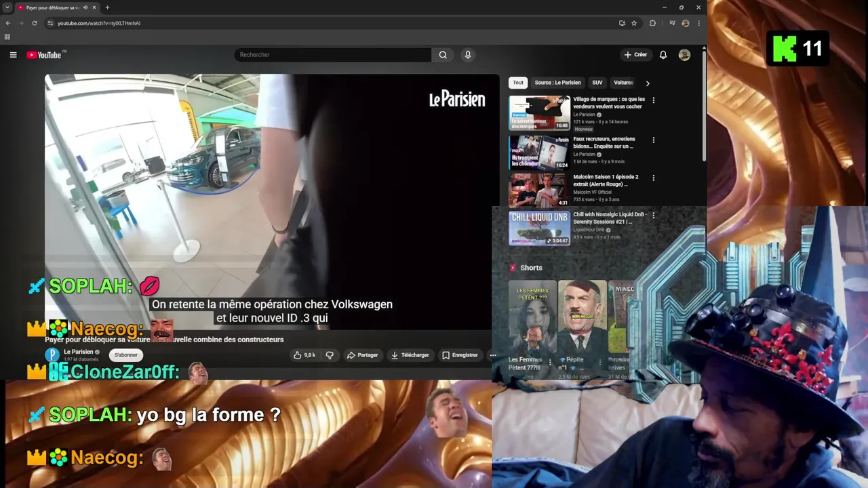The height and width of the screenshot is (488, 868).
Task: Open options for Malcolm Saison 1 video
Action: (x=654, y=178)
